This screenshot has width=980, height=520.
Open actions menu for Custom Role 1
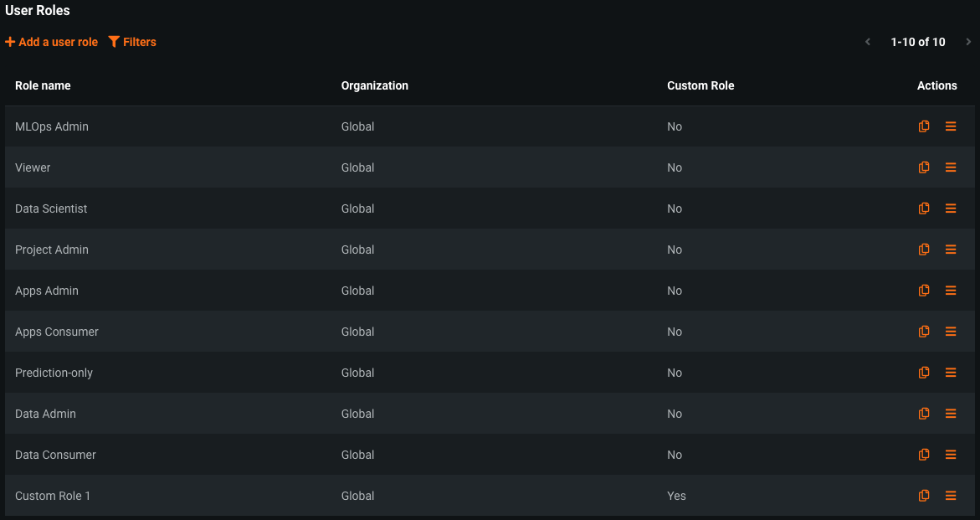(x=951, y=496)
